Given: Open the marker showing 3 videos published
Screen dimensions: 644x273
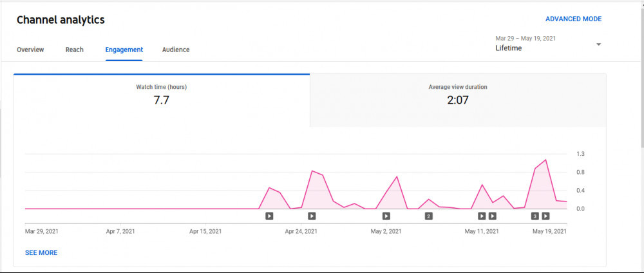Looking at the screenshot, I should click(x=535, y=216).
